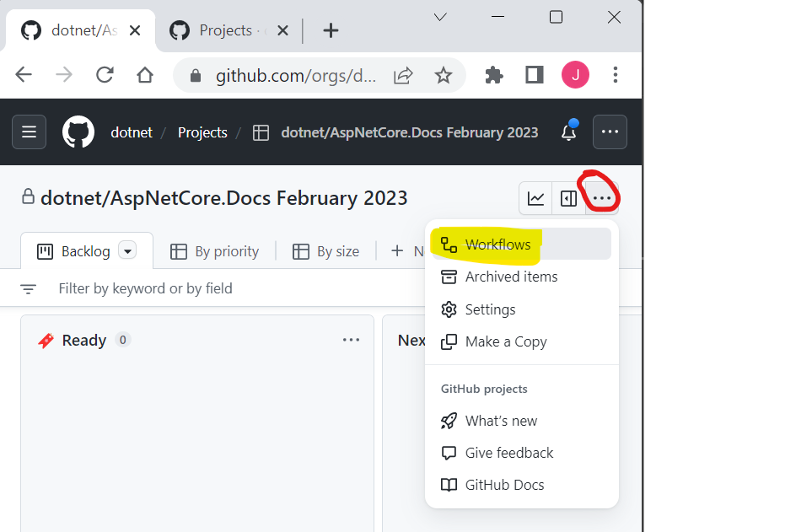The width and height of the screenshot is (812, 532).
Task: Open Projects breadcrumb link
Action: pyautogui.click(x=202, y=132)
